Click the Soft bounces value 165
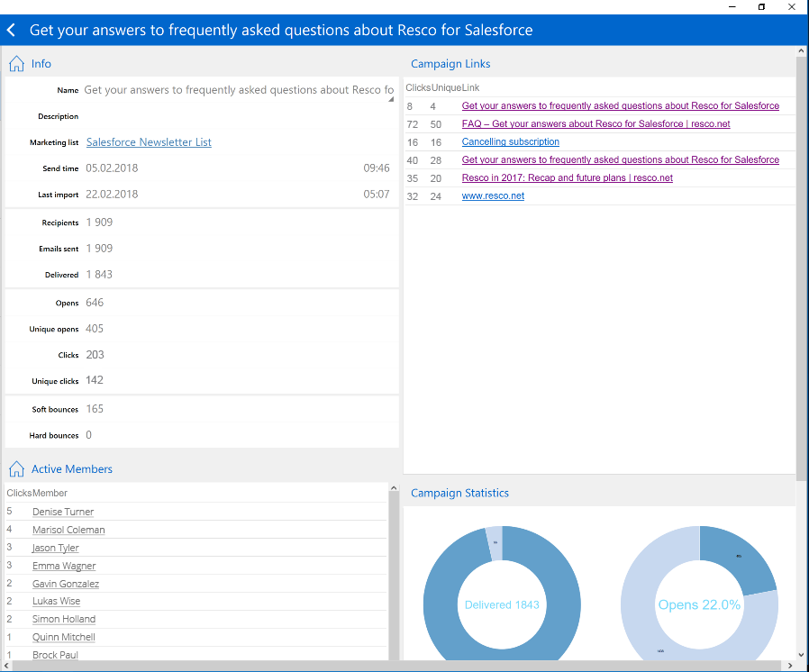 pyautogui.click(x=95, y=409)
